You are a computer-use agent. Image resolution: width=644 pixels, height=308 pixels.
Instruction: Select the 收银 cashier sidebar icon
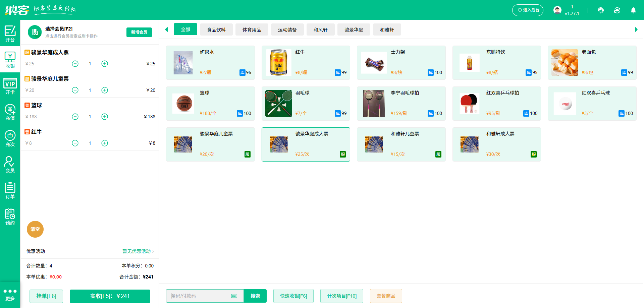(10, 60)
